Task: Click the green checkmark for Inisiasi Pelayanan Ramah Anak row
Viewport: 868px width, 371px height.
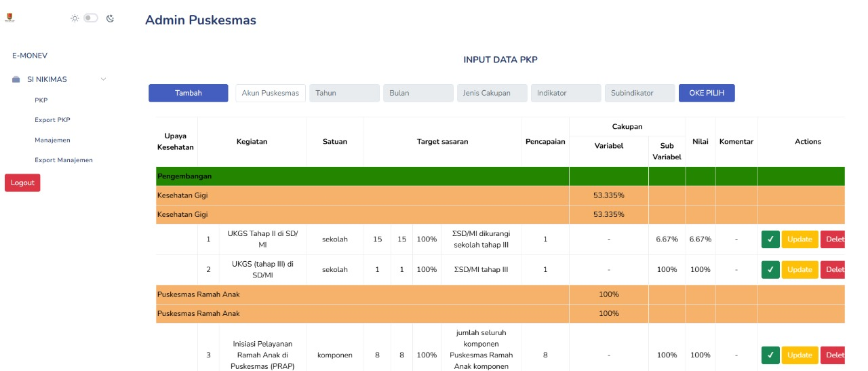Action: coord(770,355)
